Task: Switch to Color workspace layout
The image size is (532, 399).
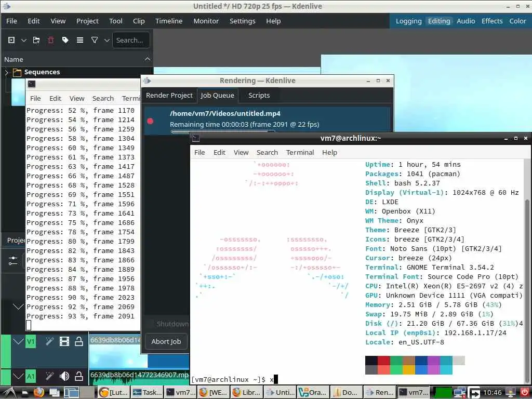Action: click(x=517, y=21)
